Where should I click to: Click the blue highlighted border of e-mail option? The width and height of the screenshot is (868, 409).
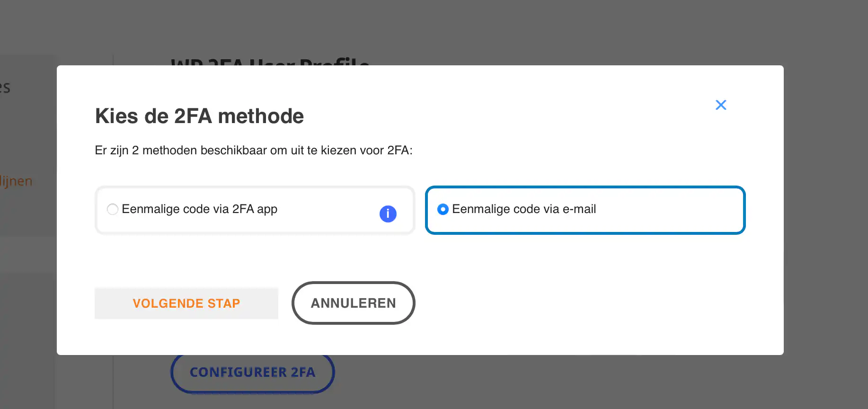(585, 187)
